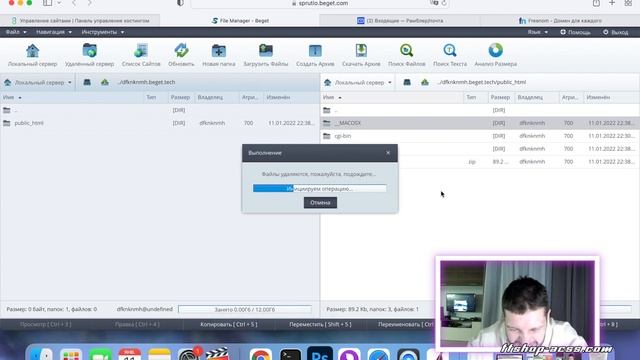Screen dimensions: 640x360
Task: Sort right panel by Изменён column
Action: (x=611, y=97)
